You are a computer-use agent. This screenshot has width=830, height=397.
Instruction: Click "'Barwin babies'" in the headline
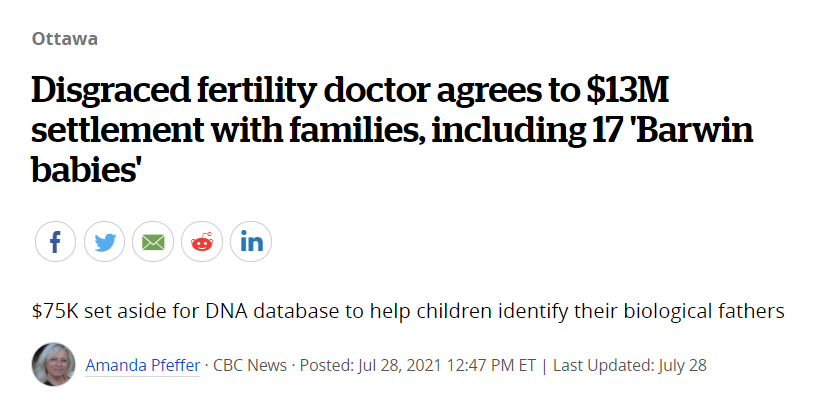click(x=392, y=149)
